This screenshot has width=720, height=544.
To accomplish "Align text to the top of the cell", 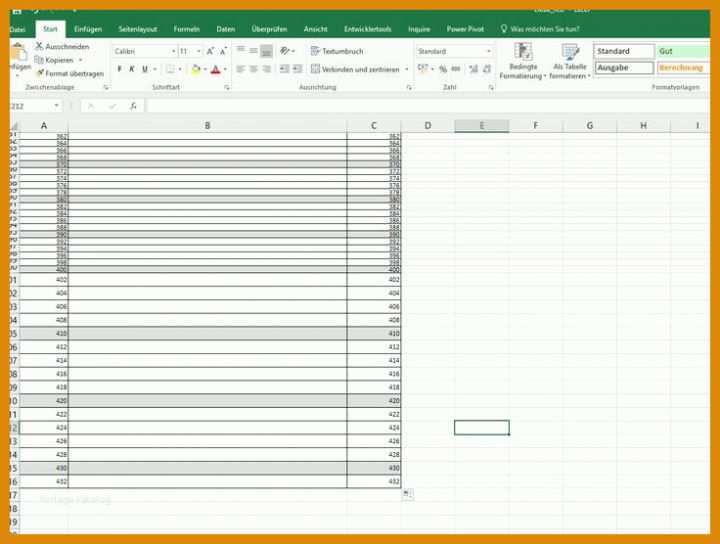I will click(241, 50).
